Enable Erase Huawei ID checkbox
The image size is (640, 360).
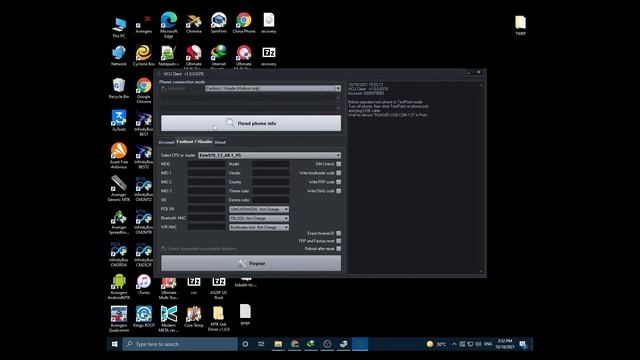(338, 233)
